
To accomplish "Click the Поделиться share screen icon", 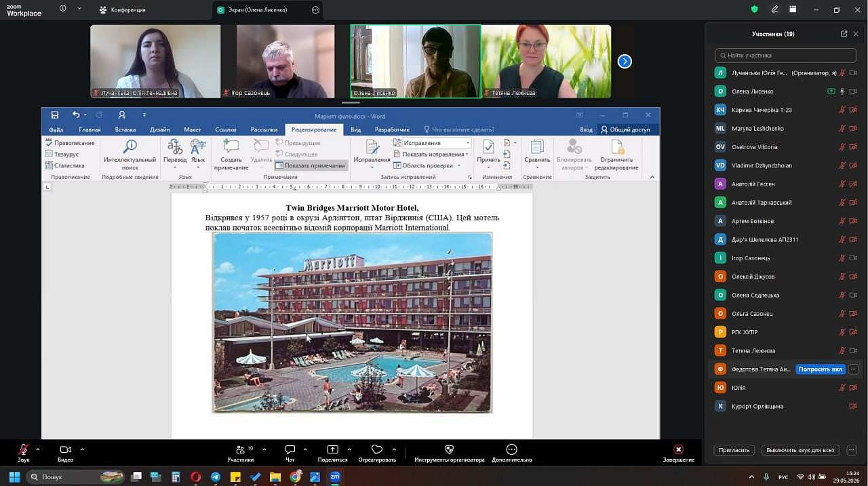I will [x=332, y=449].
